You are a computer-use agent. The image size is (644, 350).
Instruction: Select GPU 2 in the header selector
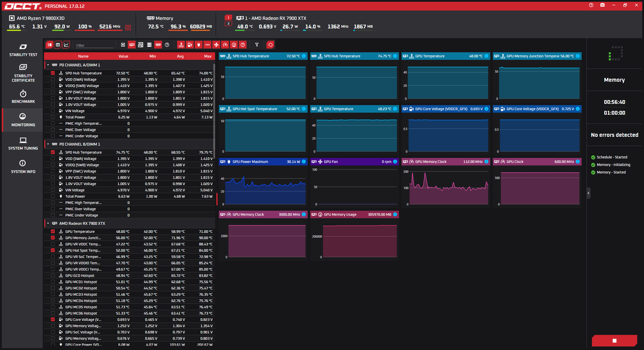[x=228, y=24]
